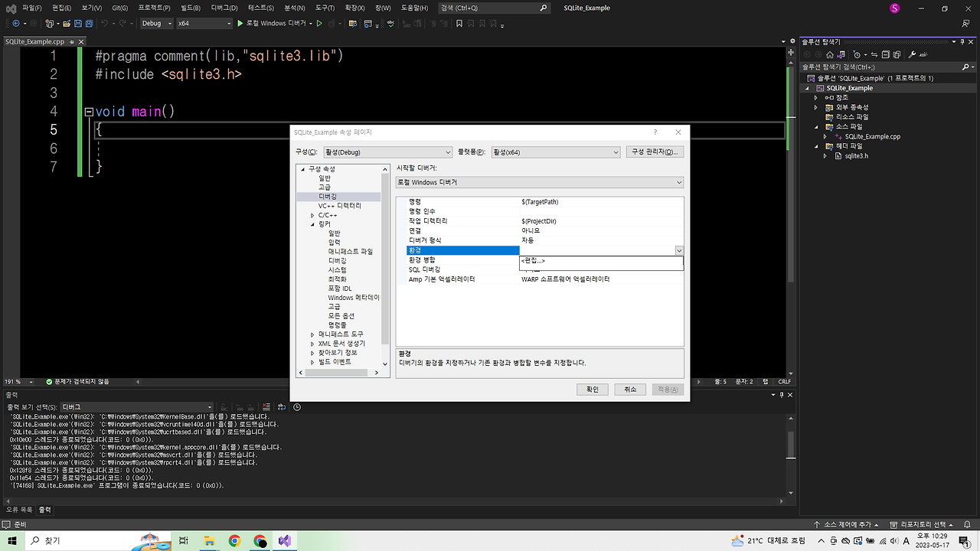Select sqlite3.h in Solution Explorer
Viewport: 980px width, 551px height.
(x=856, y=155)
